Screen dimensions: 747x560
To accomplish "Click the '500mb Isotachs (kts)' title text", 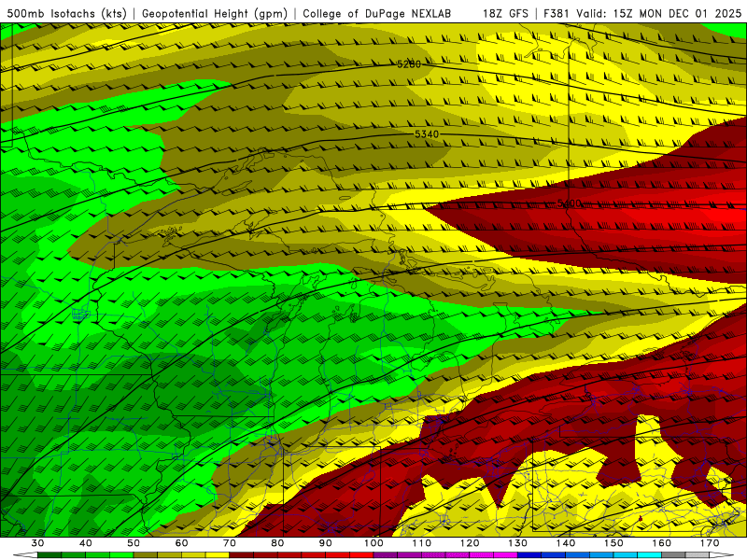I will coord(67,13).
